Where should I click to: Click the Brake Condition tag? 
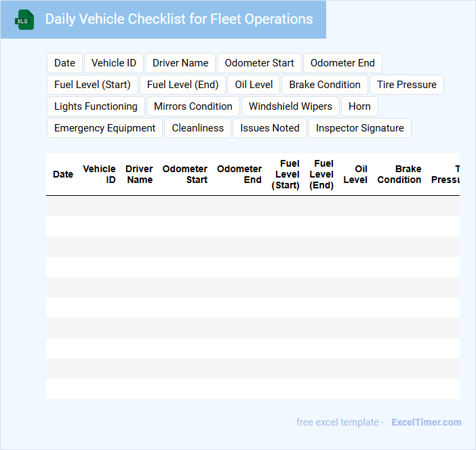pos(325,85)
